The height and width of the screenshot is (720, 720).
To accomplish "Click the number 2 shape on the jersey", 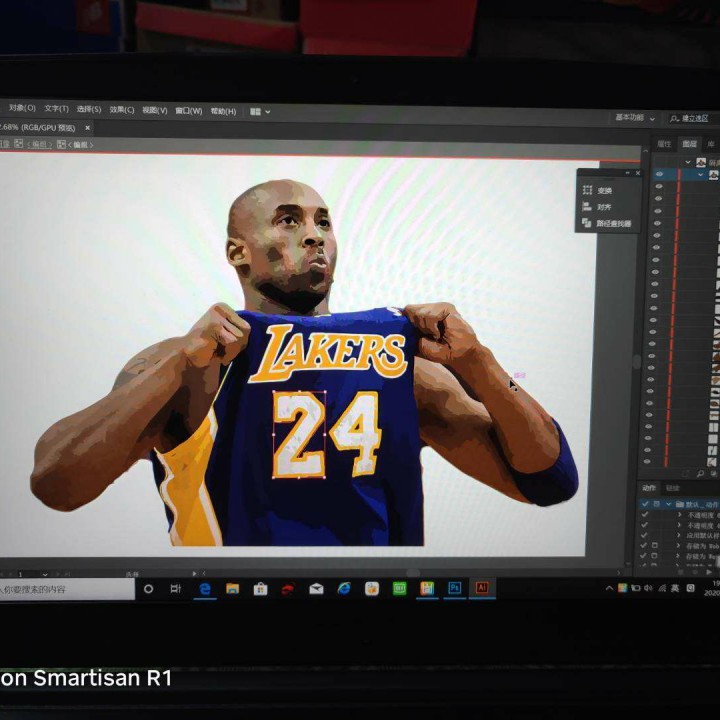I will (299, 434).
